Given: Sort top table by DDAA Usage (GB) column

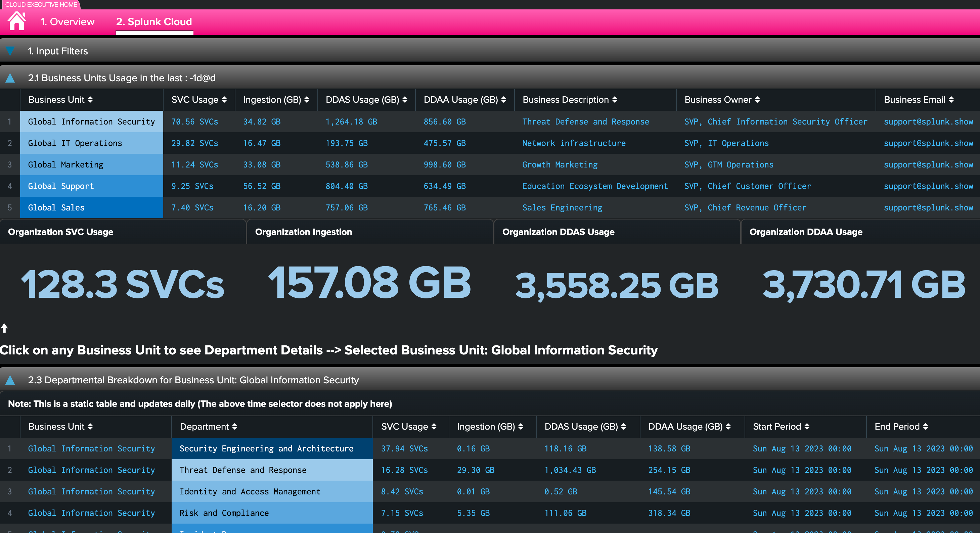Looking at the screenshot, I should tap(465, 100).
